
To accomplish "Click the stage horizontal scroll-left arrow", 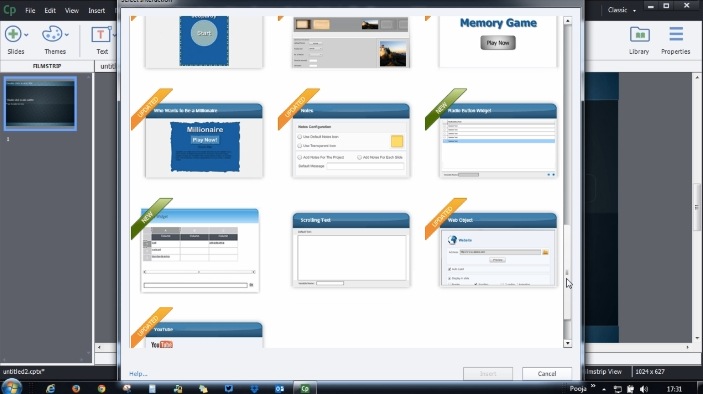I will point(99,347).
